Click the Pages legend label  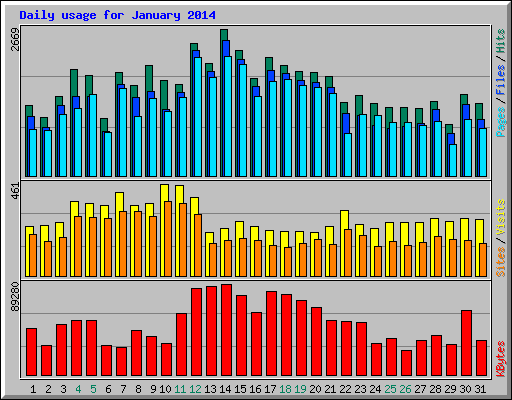(x=500, y=122)
